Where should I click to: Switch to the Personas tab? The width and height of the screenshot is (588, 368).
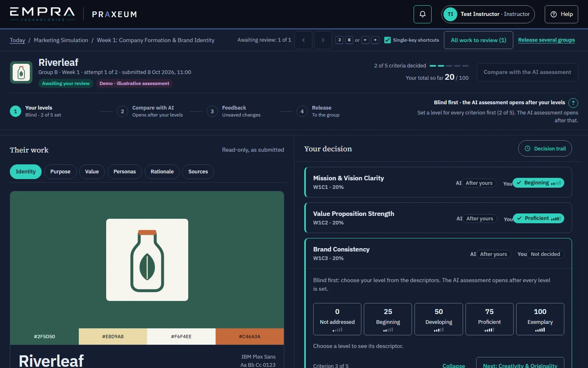pos(125,172)
